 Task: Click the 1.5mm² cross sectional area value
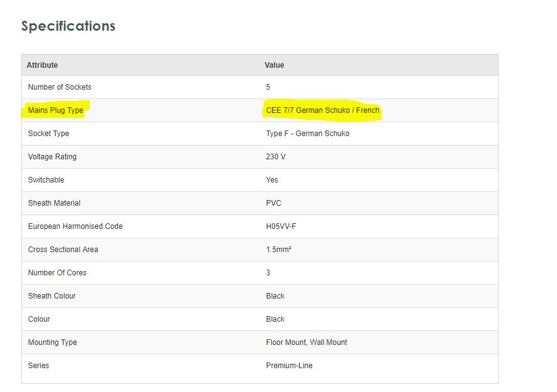pyautogui.click(x=279, y=250)
